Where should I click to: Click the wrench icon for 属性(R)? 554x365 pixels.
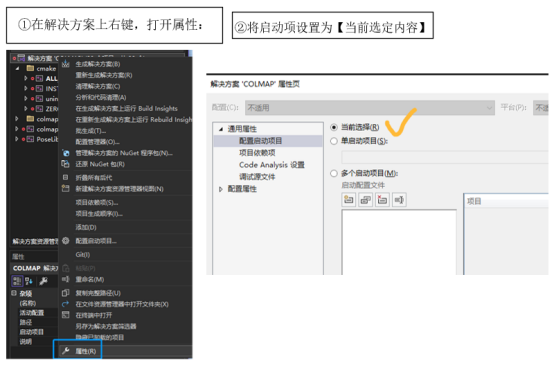66,351
